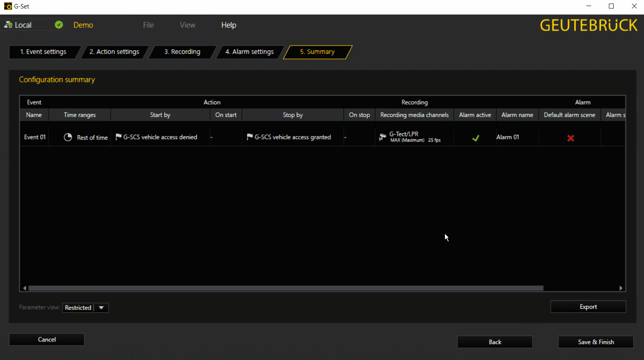Select the Event 01 name cell
This screenshot has height=360, width=644.
[x=35, y=137]
